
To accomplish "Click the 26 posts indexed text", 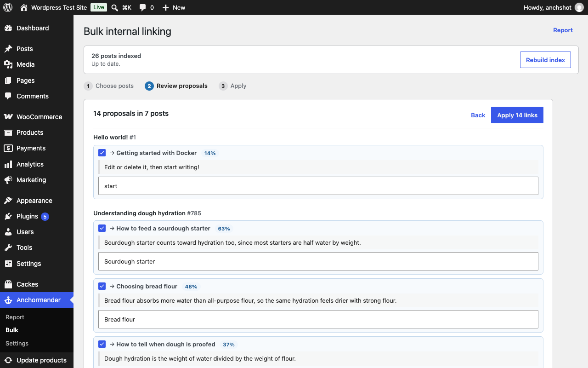I will (116, 56).
